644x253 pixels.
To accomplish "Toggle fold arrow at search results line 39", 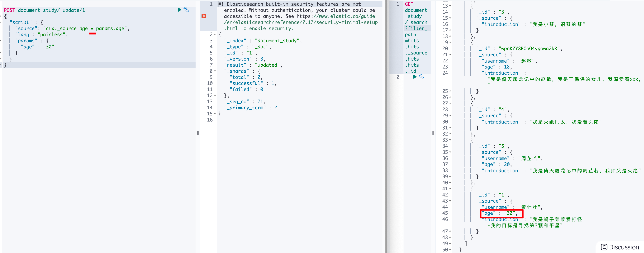I will (450, 177).
